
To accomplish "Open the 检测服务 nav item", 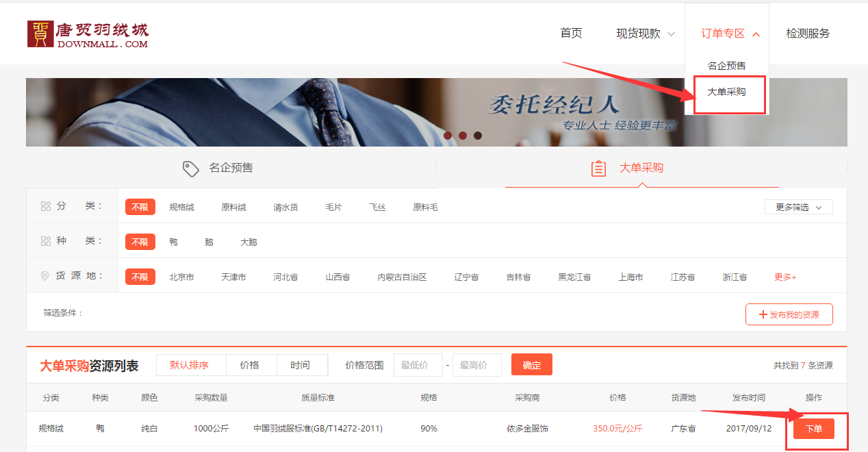I will point(808,33).
